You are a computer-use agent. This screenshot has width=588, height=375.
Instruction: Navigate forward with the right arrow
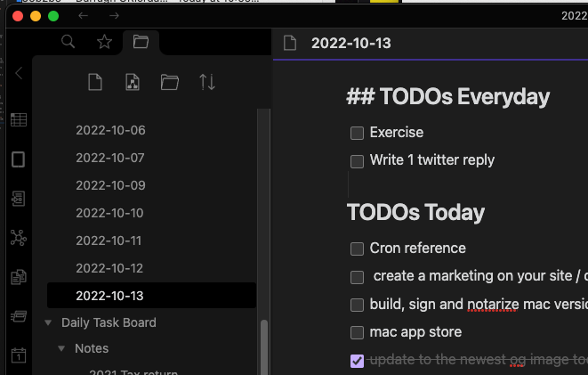click(114, 16)
